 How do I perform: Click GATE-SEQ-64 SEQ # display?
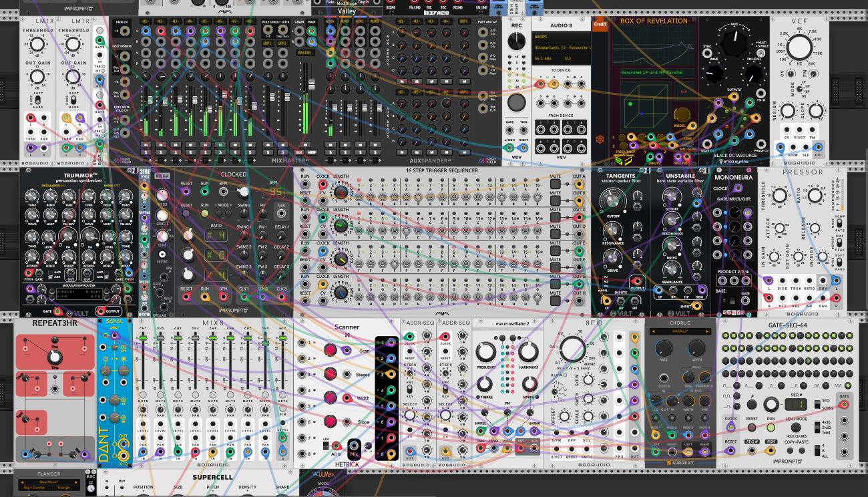797,405
